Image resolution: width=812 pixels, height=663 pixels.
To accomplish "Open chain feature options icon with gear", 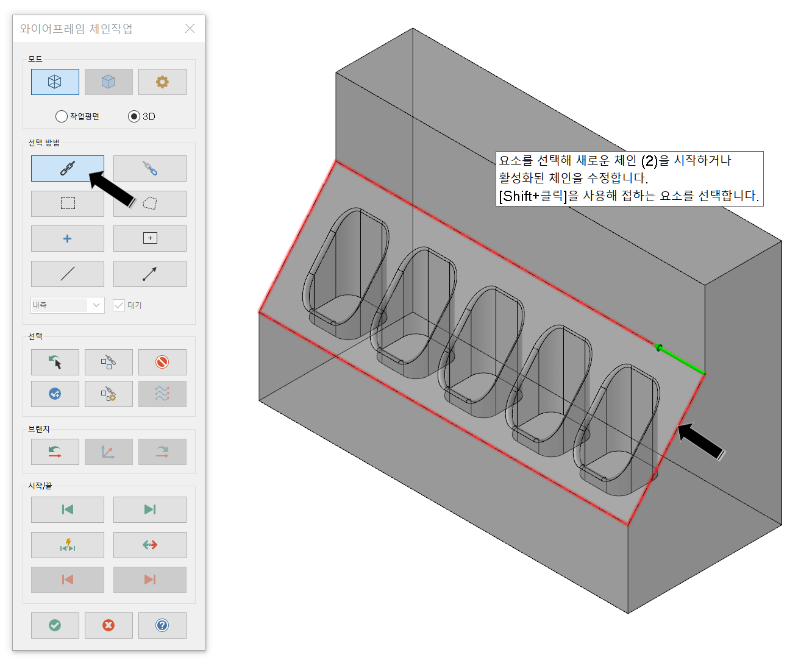I will point(109,394).
